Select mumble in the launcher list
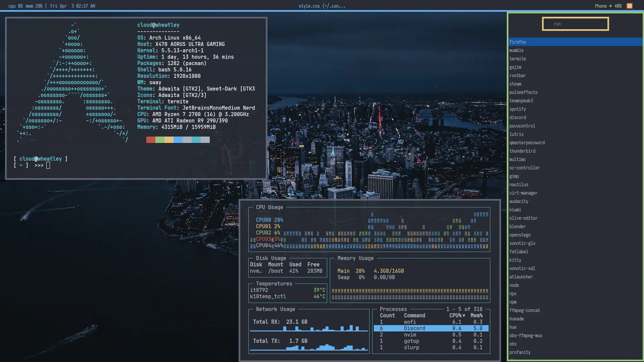The height and width of the screenshot is (362, 644). pyautogui.click(x=576, y=50)
